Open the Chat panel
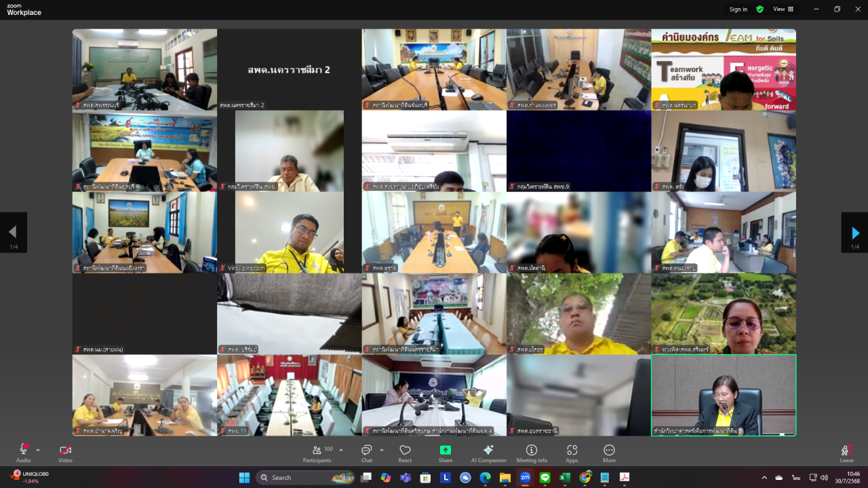Viewport: 868px width, 488px height. [367, 452]
